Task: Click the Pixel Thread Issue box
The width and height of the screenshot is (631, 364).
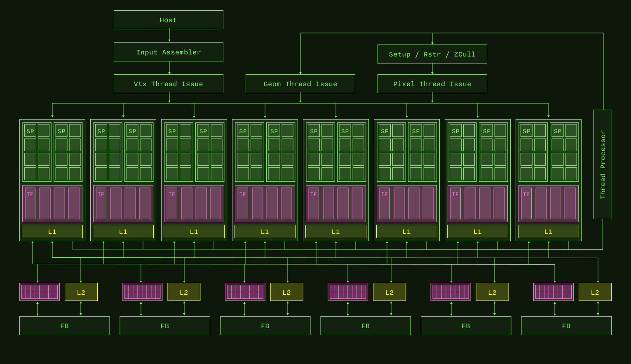Action: click(x=432, y=84)
